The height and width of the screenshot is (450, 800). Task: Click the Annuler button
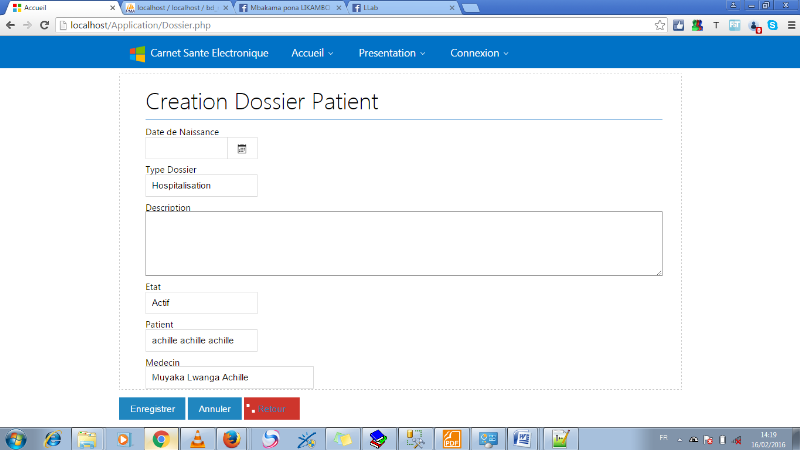(215, 409)
